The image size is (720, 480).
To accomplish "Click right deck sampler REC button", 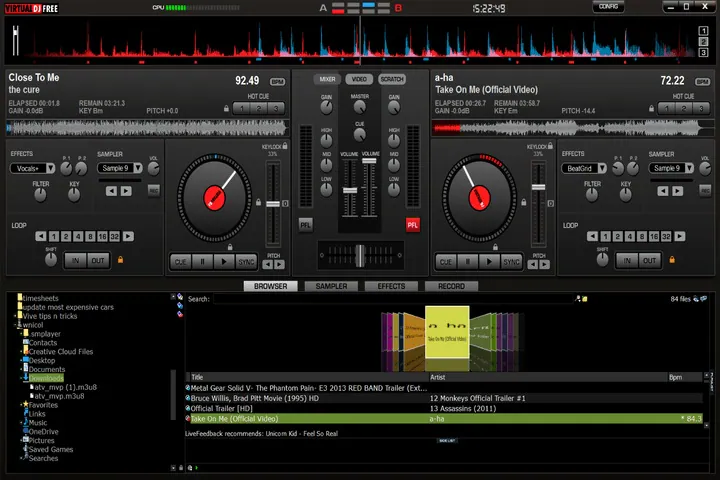I will click(705, 191).
